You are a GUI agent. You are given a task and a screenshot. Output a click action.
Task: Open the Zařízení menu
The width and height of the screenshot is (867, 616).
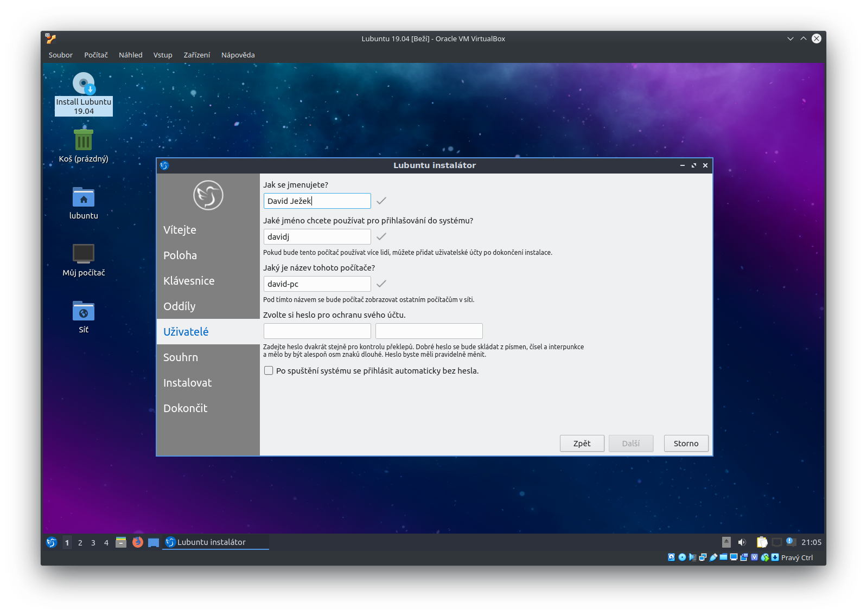pyautogui.click(x=196, y=55)
